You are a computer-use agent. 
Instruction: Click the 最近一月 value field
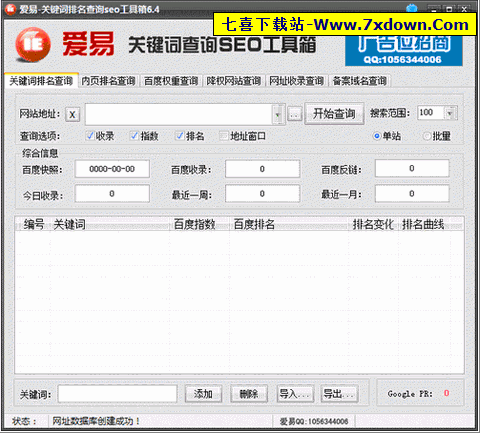(x=412, y=194)
